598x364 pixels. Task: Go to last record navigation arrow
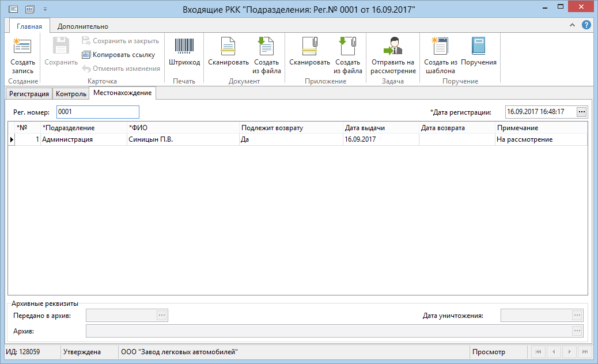coord(585,352)
